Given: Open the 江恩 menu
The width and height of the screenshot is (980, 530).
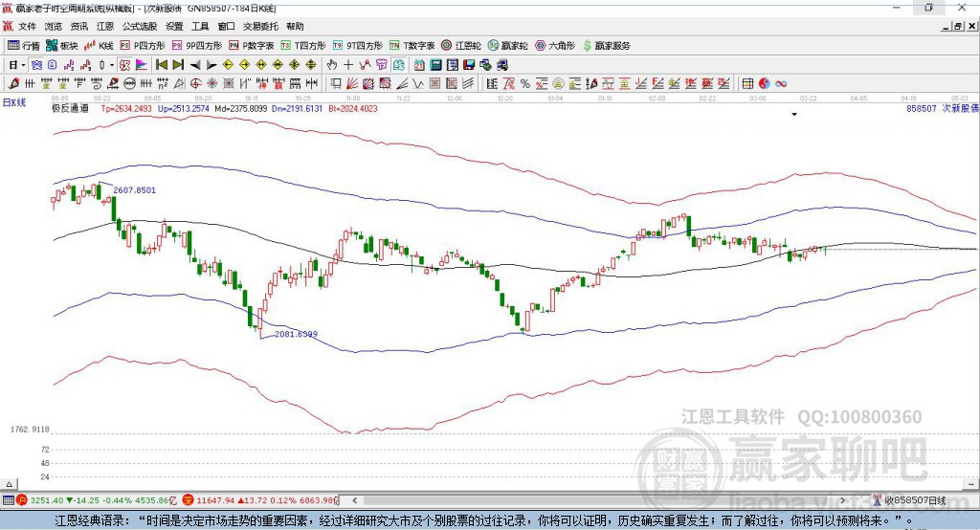Looking at the screenshot, I should 105,26.
